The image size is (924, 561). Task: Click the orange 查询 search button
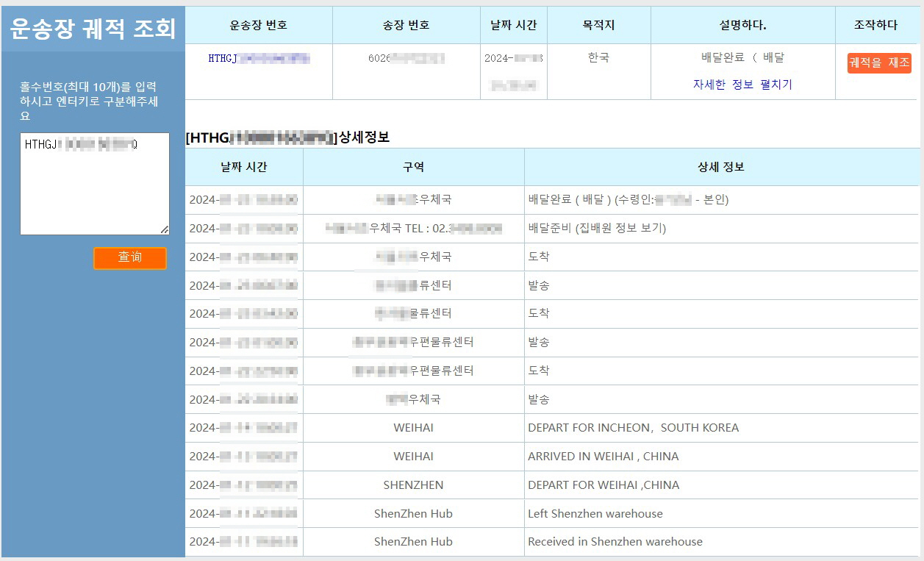coord(130,258)
